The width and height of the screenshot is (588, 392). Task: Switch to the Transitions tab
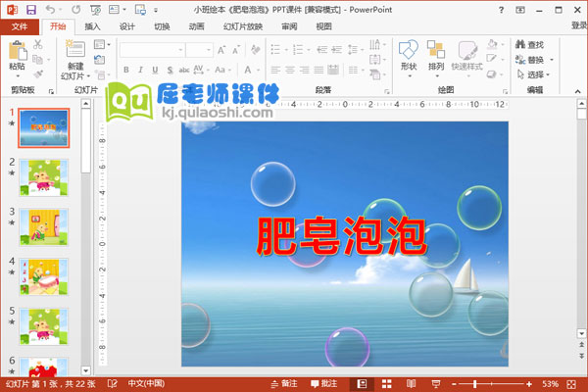point(162,26)
